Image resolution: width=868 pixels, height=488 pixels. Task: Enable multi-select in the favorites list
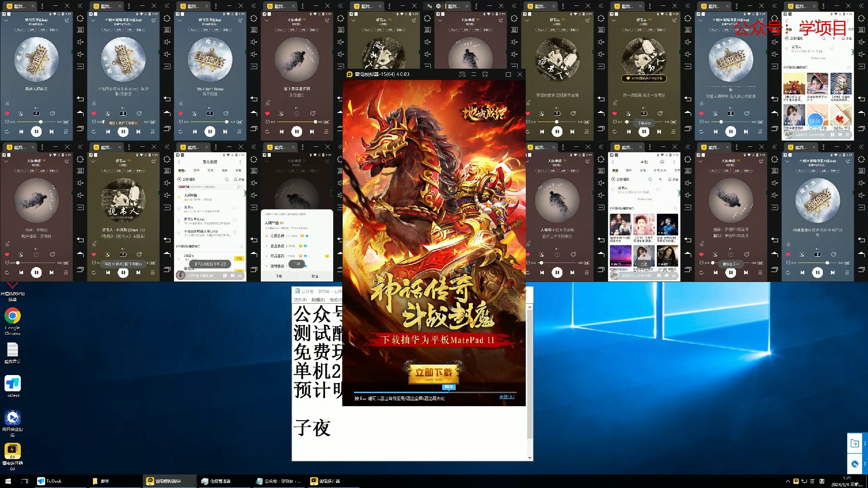239,179
